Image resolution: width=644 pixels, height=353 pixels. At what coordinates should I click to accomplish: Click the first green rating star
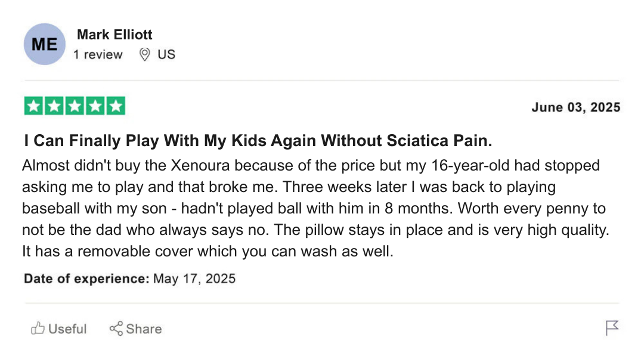pyautogui.click(x=34, y=106)
